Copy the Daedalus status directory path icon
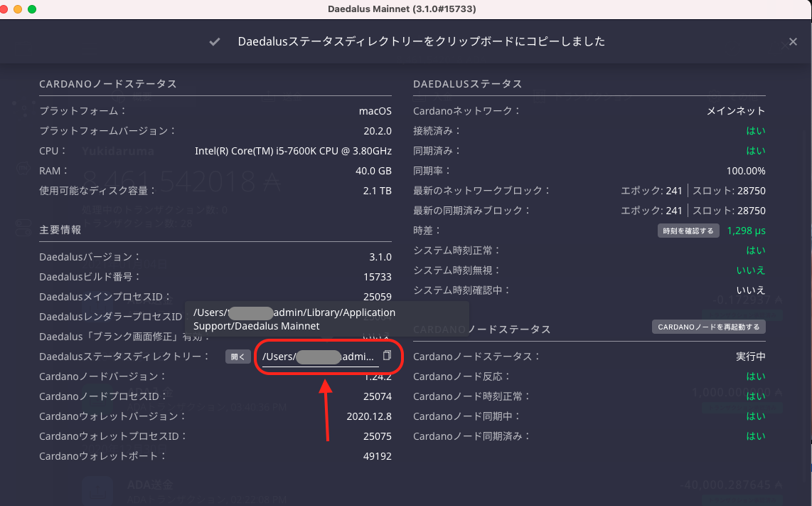The height and width of the screenshot is (506, 812). [x=387, y=356]
